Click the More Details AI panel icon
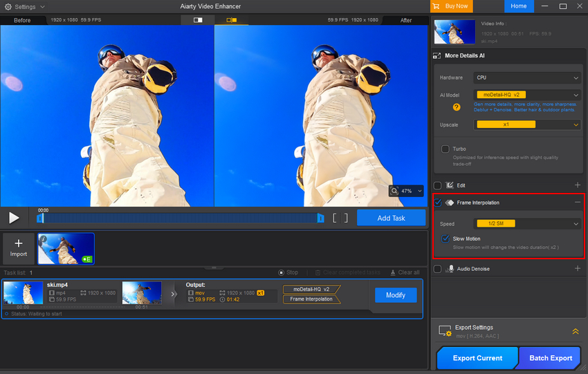This screenshot has height=374, width=588. pos(437,55)
